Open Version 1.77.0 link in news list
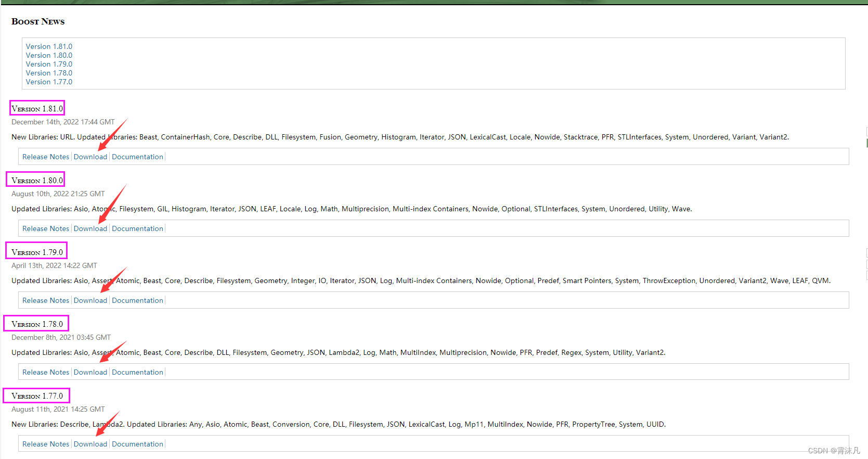868x459 pixels. point(49,82)
